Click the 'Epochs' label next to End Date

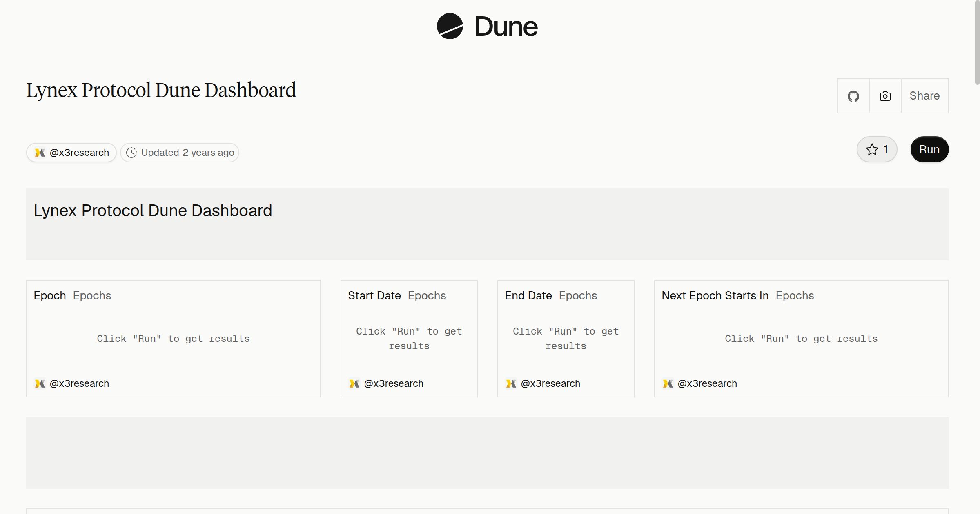pyautogui.click(x=578, y=295)
